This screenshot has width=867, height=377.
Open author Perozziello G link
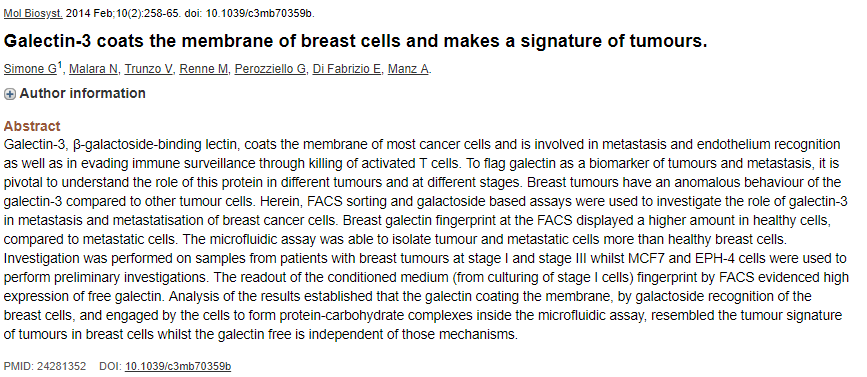coord(270,69)
